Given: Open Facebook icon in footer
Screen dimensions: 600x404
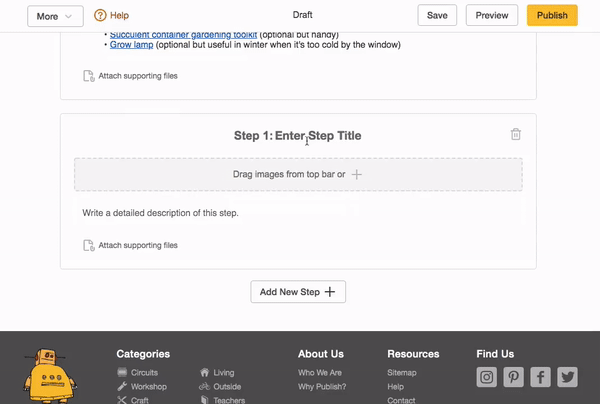Looking at the screenshot, I should click(541, 377).
